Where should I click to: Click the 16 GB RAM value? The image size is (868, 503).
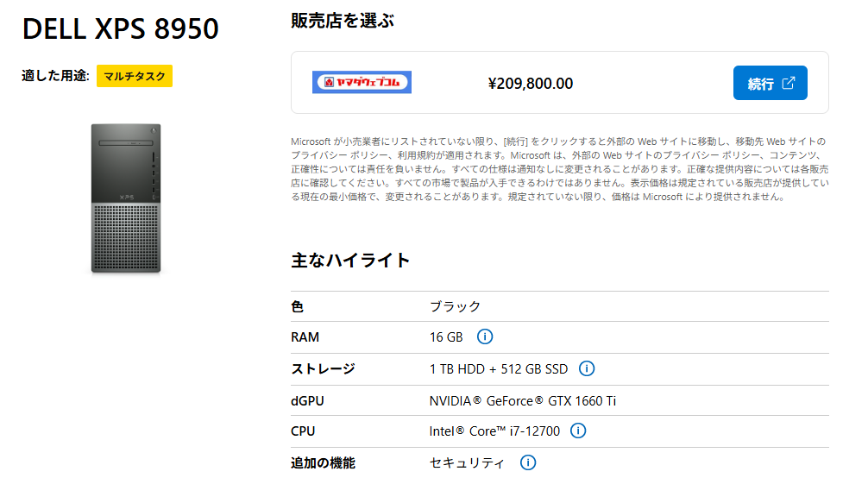coord(446,337)
